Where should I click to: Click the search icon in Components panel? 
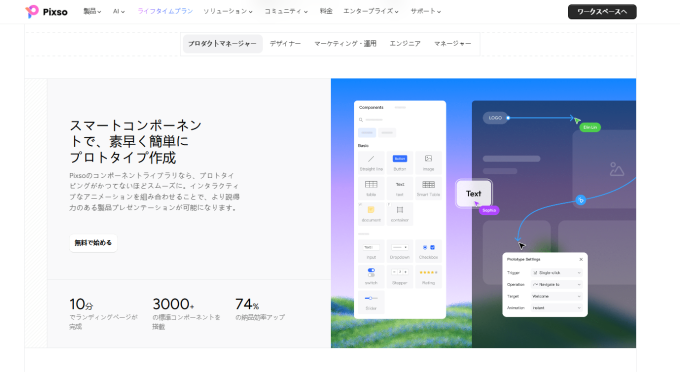coord(361,120)
